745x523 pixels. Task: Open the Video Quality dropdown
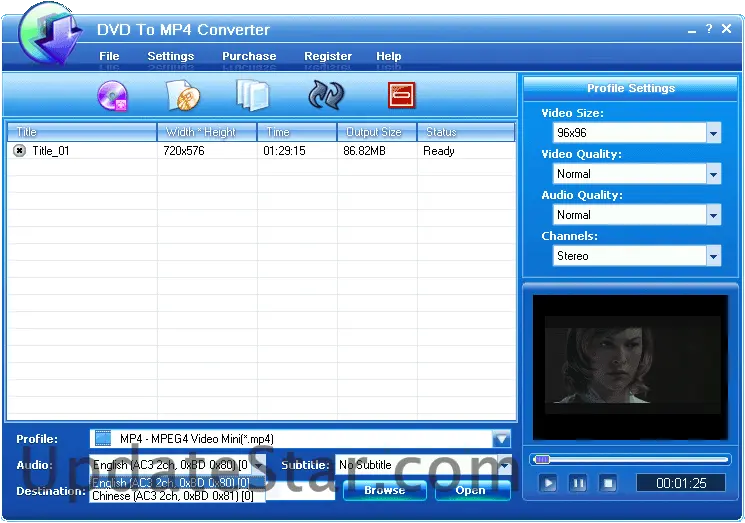click(x=712, y=174)
